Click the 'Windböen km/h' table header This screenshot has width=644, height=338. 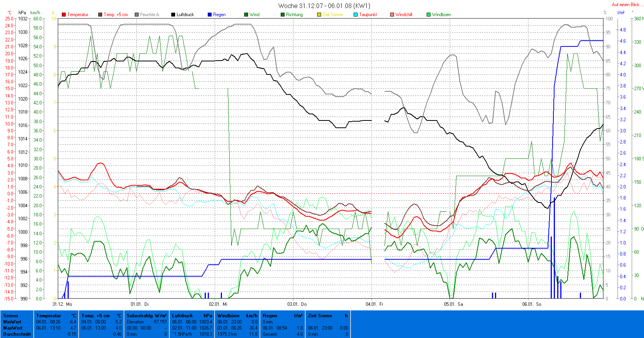coord(237,316)
